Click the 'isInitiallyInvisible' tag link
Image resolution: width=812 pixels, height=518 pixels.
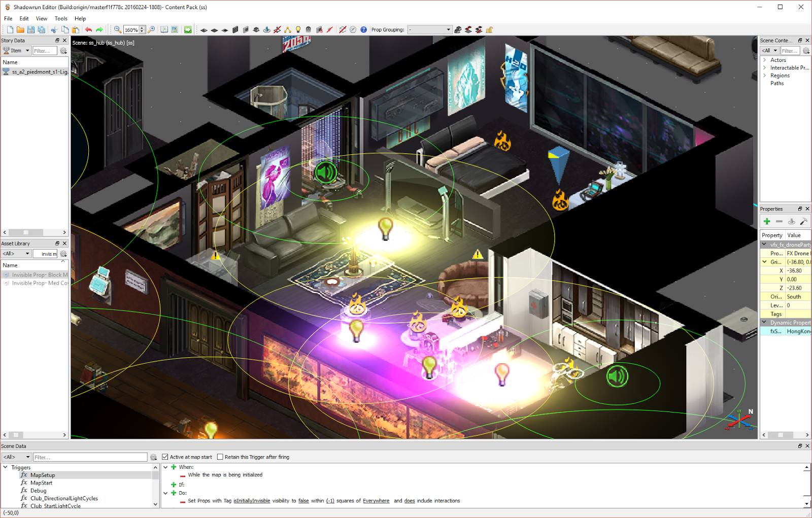click(252, 501)
